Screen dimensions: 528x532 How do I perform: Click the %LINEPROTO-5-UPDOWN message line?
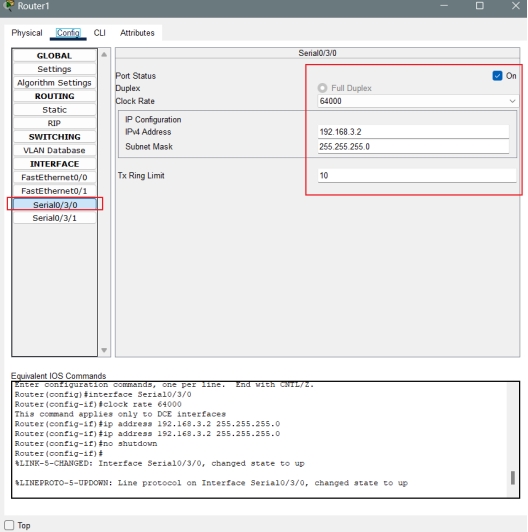click(x=211, y=483)
